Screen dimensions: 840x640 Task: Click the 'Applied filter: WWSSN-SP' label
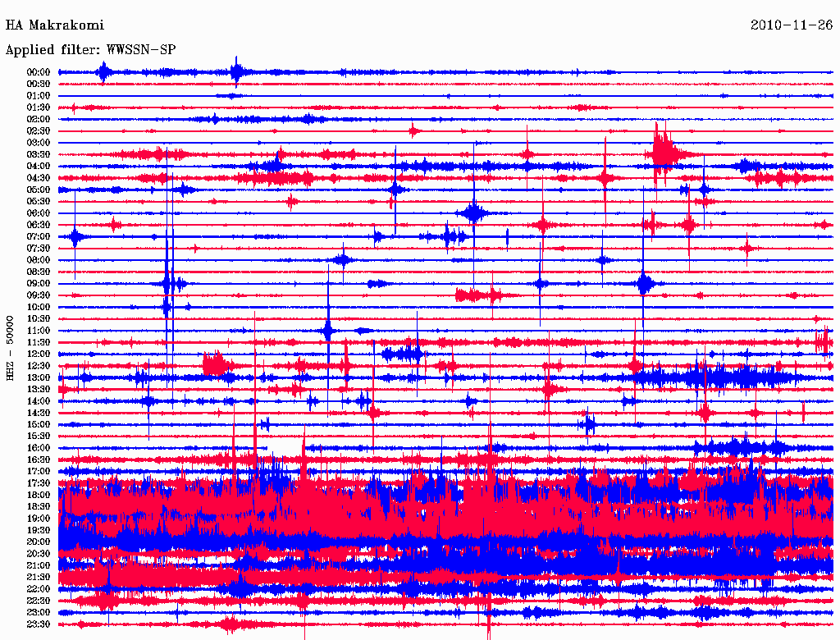click(90, 50)
